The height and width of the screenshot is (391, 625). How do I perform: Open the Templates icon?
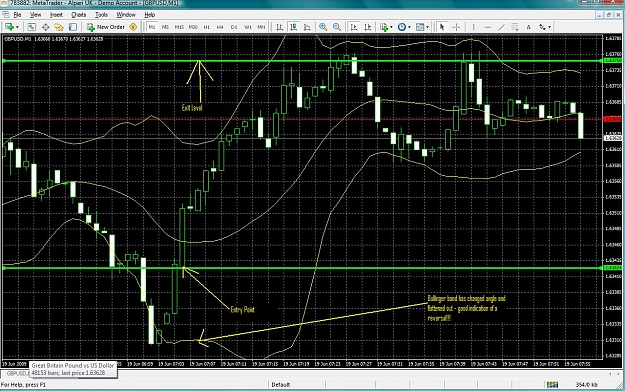coord(420,27)
